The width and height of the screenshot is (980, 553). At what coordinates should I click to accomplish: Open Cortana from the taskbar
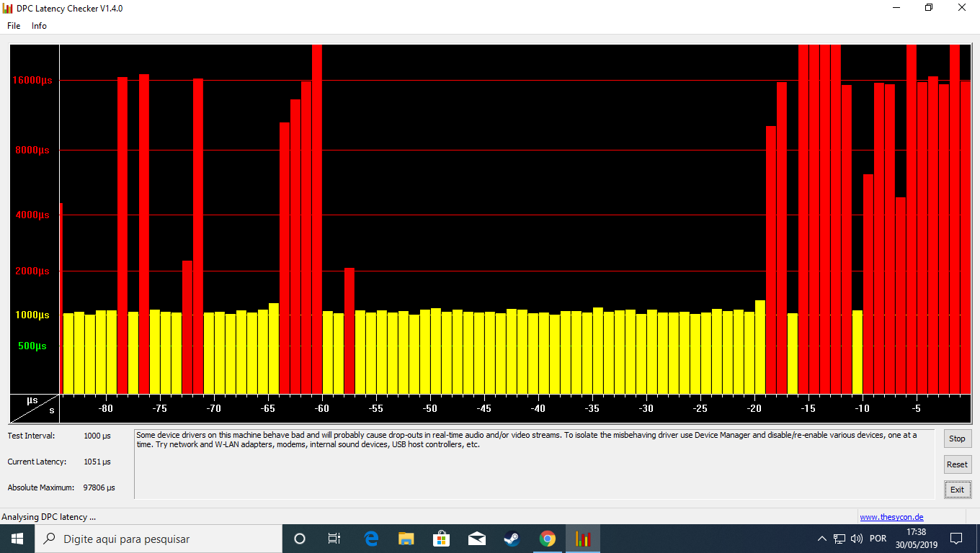(x=300, y=539)
